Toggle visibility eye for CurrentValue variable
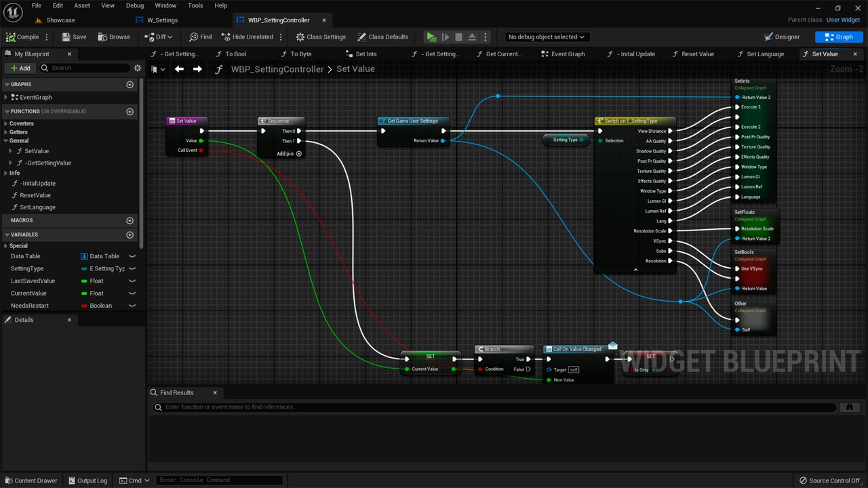The height and width of the screenshot is (488, 868). [x=132, y=293]
